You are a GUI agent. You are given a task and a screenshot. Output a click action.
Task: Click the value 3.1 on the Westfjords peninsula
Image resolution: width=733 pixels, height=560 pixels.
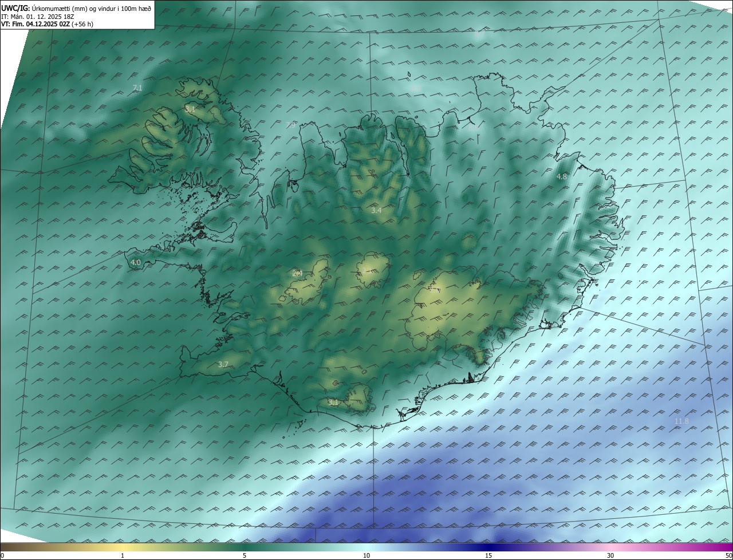[190, 108]
